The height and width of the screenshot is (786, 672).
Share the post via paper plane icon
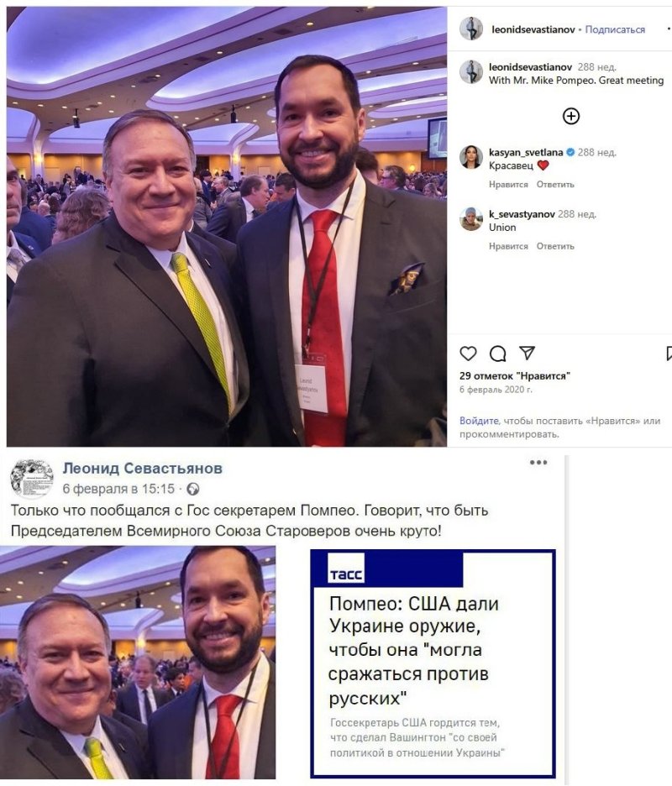point(527,353)
